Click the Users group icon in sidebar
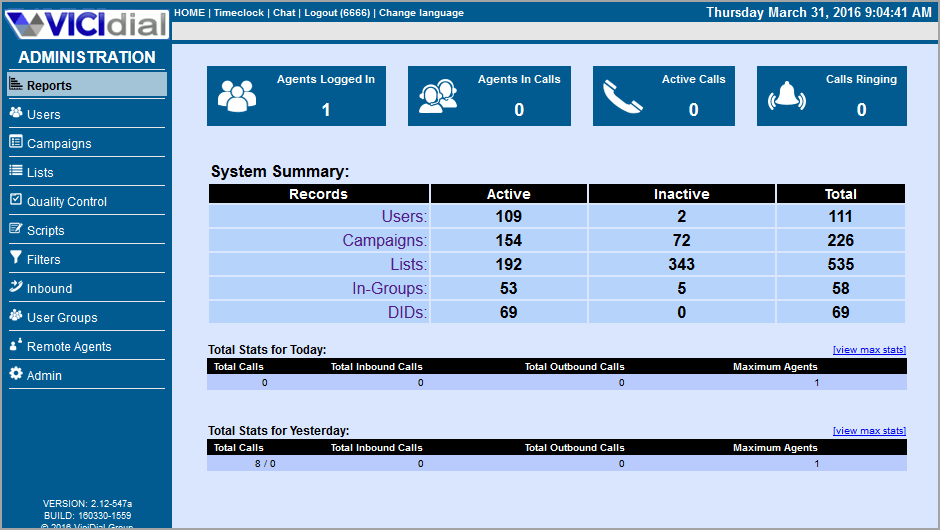940x530 pixels. [x=16, y=113]
